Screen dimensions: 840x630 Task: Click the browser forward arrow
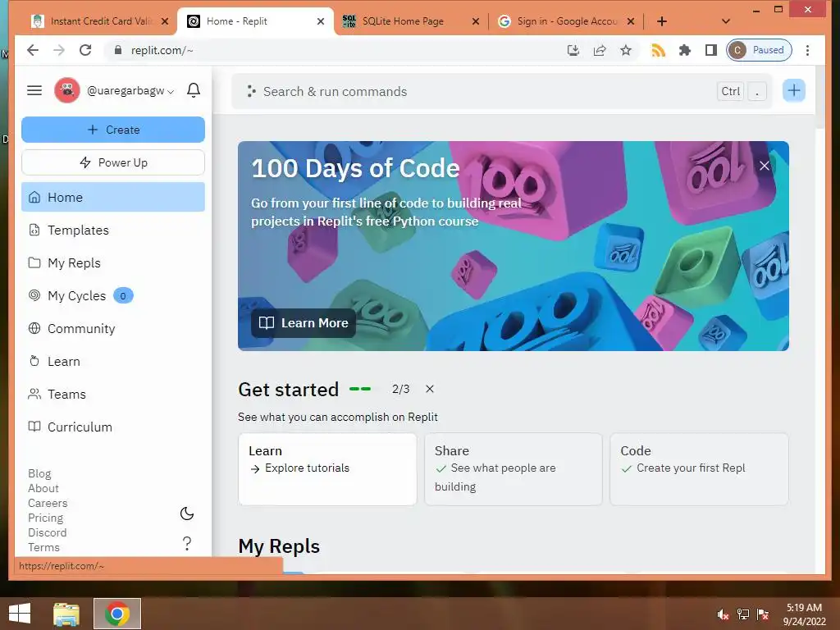click(59, 50)
